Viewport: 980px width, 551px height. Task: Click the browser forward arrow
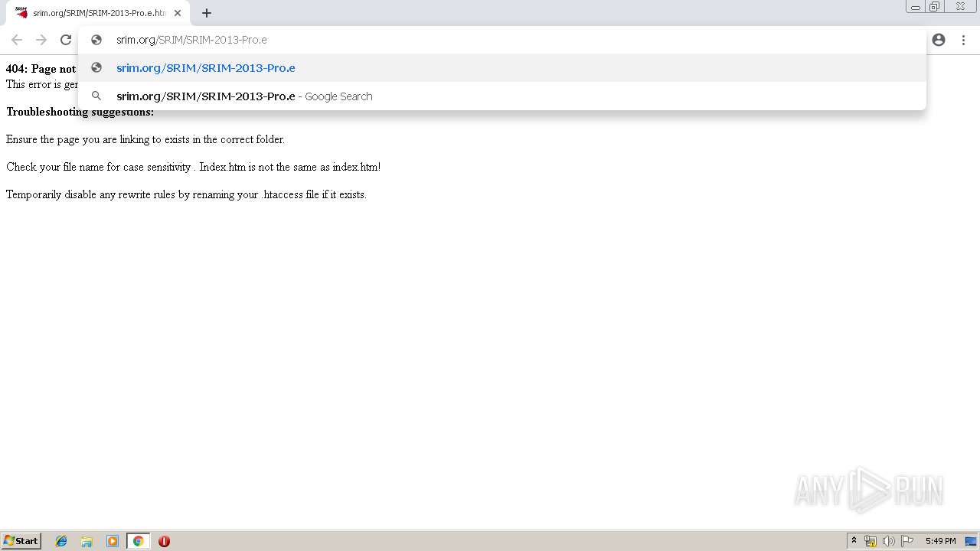click(x=41, y=40)
